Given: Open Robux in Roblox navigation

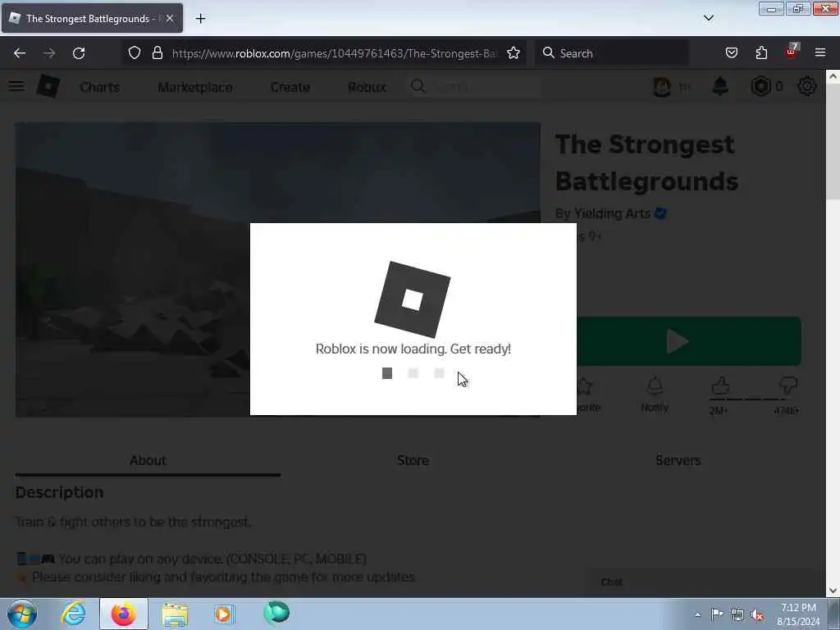Looking at the screenshot, I should coord(367,87).
